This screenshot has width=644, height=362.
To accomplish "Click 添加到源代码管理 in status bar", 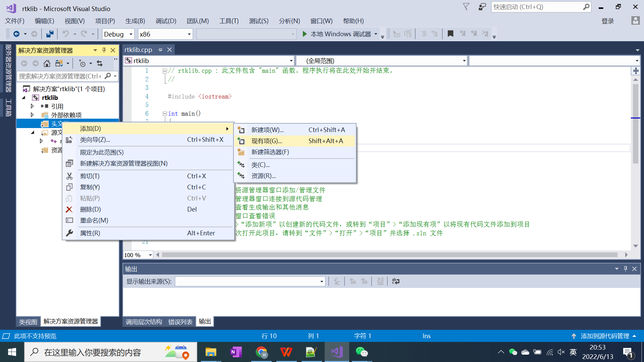I will coord(605,336).
